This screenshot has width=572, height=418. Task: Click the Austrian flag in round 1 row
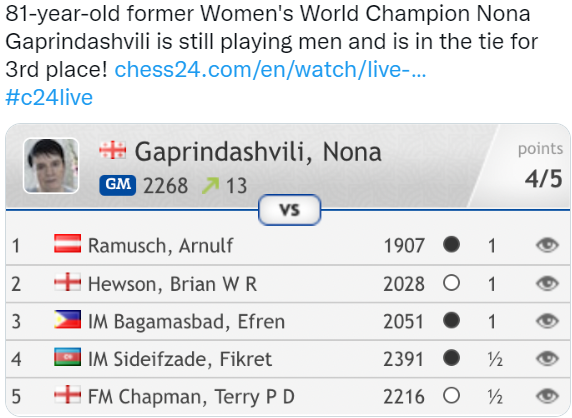pos(67,244)
